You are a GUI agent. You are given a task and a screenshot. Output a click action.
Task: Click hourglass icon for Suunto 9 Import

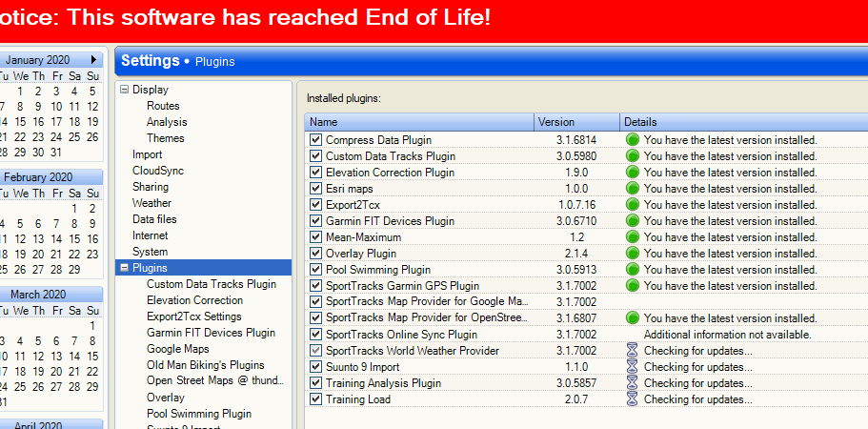(632, 366)
